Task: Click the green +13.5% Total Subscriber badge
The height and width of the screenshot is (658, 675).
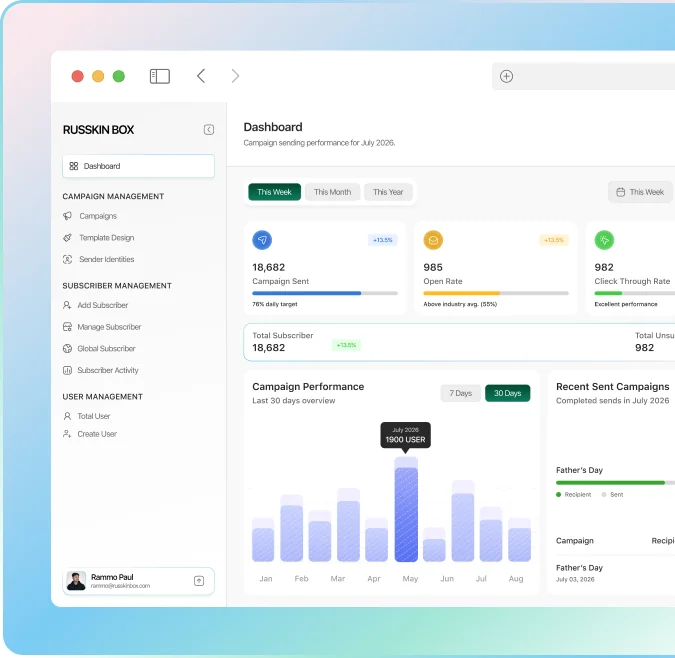Action: [346, 345]
